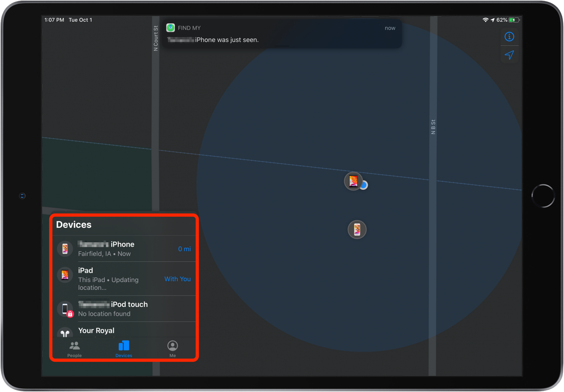This screenshot has height=392, width=564.
Task: Tap the Wi-Fi icon in status bar
Action: [x=486, y=20]
